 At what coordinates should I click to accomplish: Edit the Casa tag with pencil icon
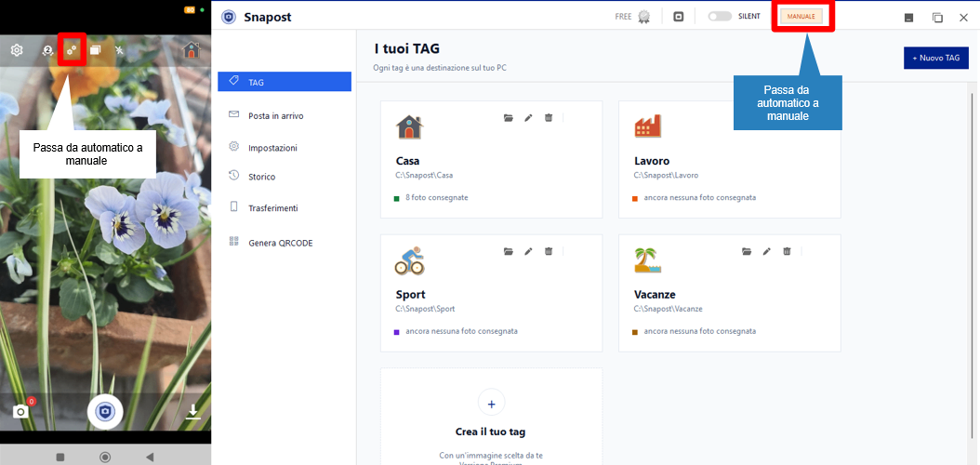[x=528, y=117]
